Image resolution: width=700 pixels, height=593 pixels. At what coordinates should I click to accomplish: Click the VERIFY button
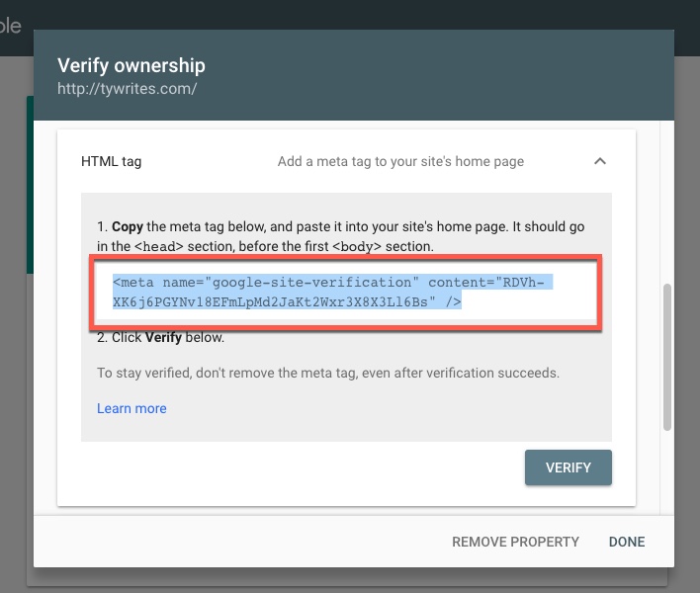pyautogui.click(x=568, y=467)
